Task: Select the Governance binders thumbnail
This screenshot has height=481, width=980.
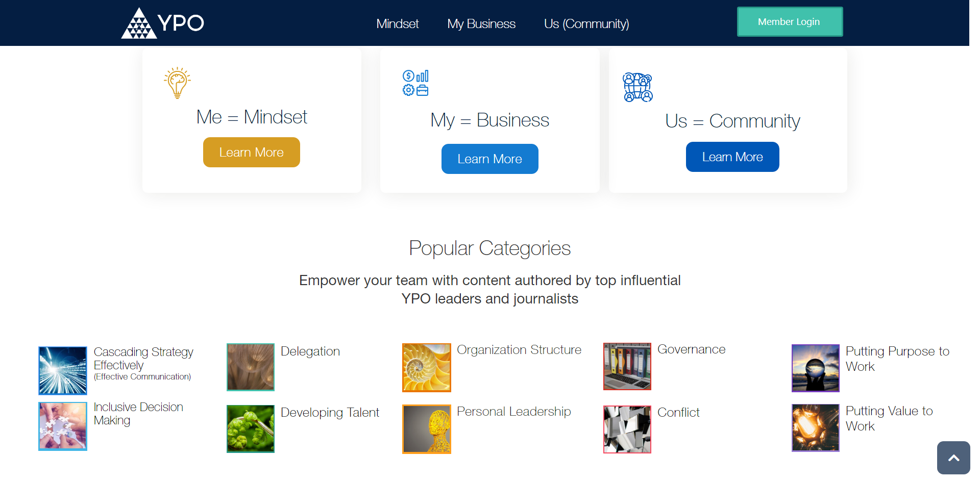Action: [x=627, y=366]
